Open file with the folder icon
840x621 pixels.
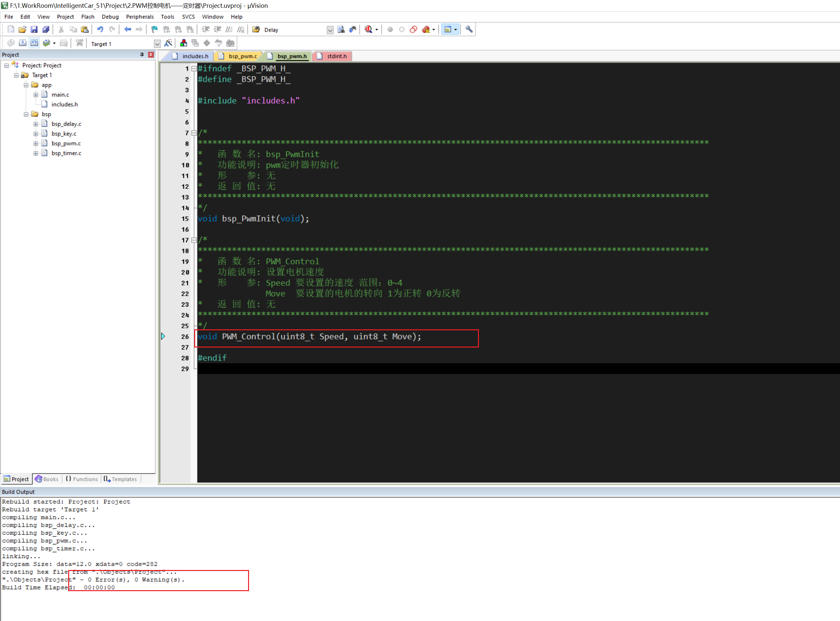pyautogui.click(x=22, y=30)
